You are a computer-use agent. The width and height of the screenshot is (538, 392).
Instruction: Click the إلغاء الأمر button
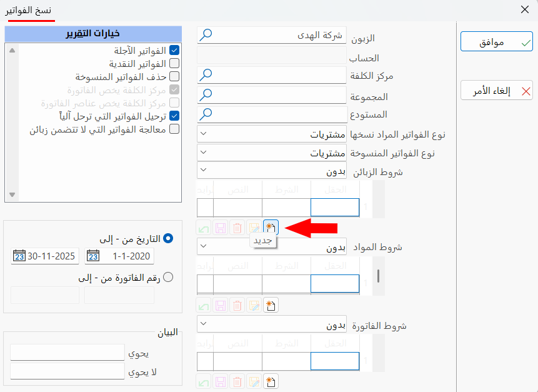click(496, 90)
